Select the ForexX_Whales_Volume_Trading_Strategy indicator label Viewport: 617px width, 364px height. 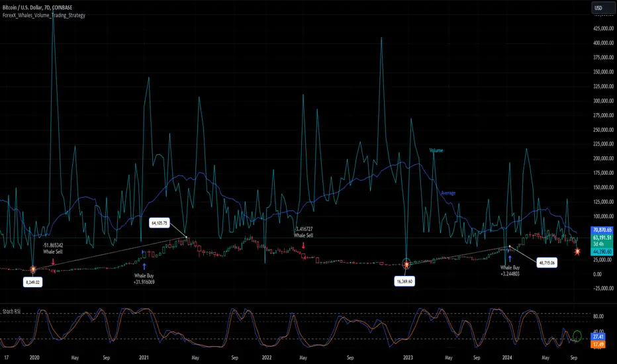[x=44, y=15]
